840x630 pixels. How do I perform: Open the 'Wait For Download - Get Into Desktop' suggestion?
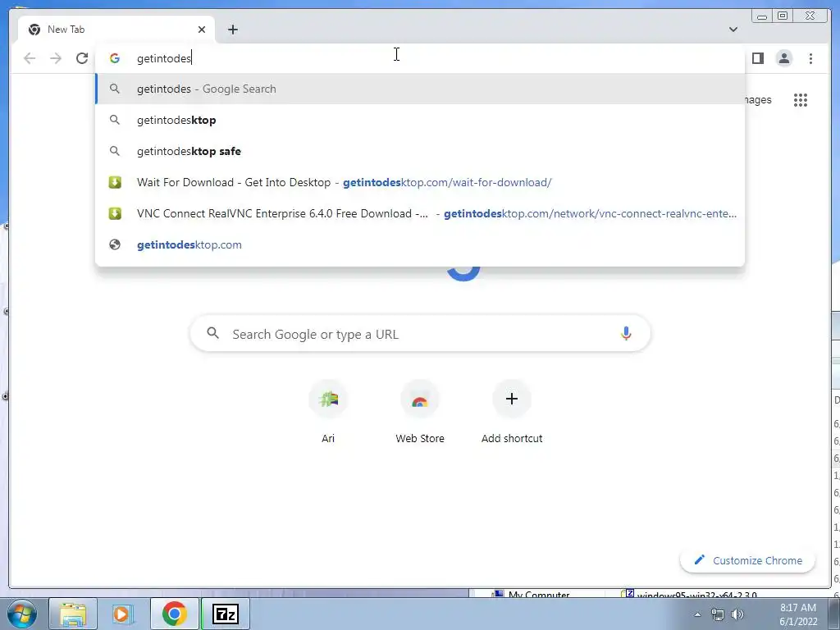(x=420, y=182)
